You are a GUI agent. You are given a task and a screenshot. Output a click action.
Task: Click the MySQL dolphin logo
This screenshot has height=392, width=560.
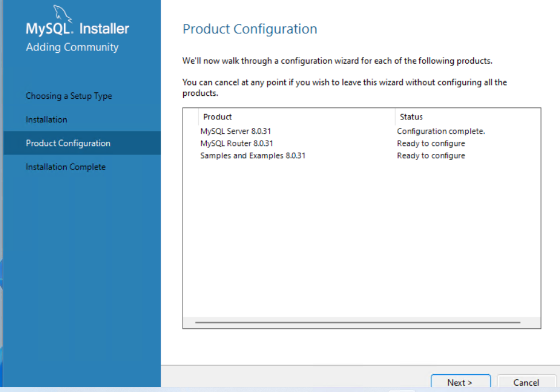(x=64, y=13)
